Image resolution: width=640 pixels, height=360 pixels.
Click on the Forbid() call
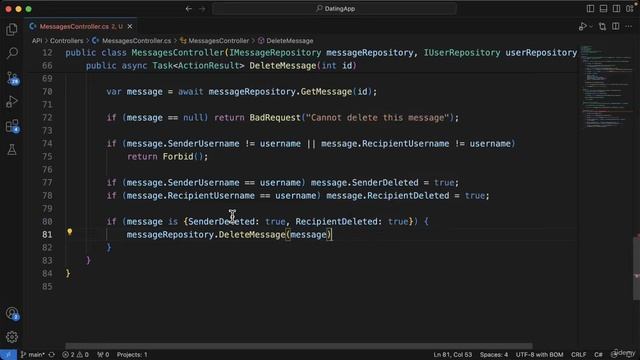185,157
